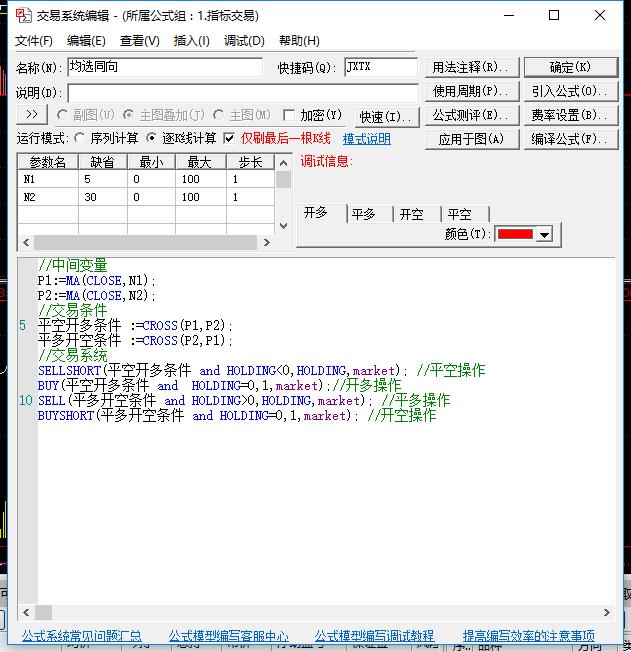Click parameter table scroll left arrow
Screen dimensions: 631x652
26,242
